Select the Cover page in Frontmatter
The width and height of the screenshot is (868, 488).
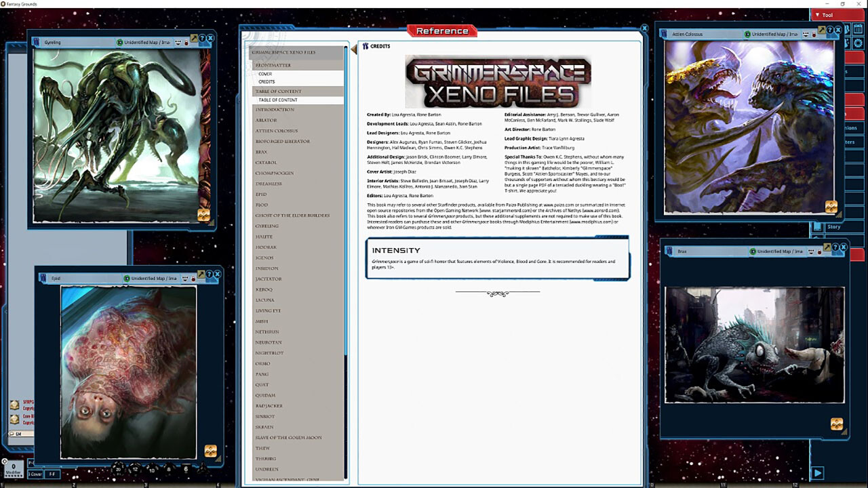265,74
